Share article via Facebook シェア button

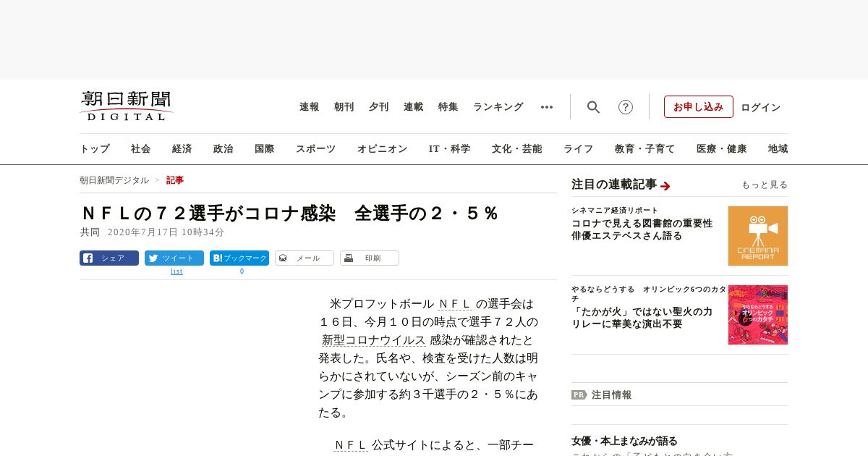[109, 258]
